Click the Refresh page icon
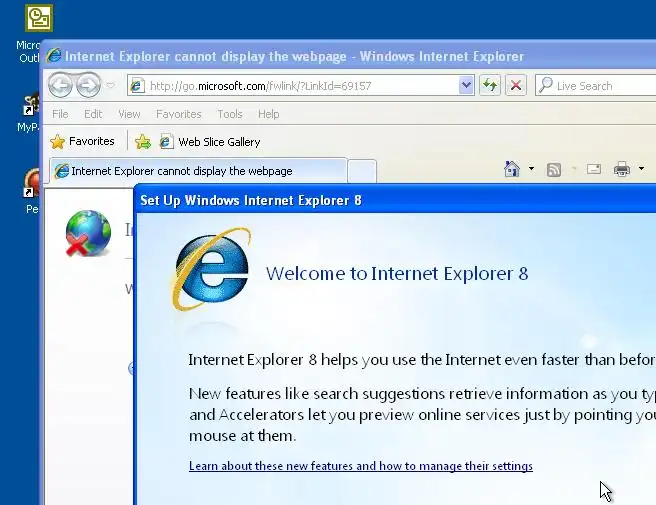This screenshot has width=656, height=505. tap(490, 86)
